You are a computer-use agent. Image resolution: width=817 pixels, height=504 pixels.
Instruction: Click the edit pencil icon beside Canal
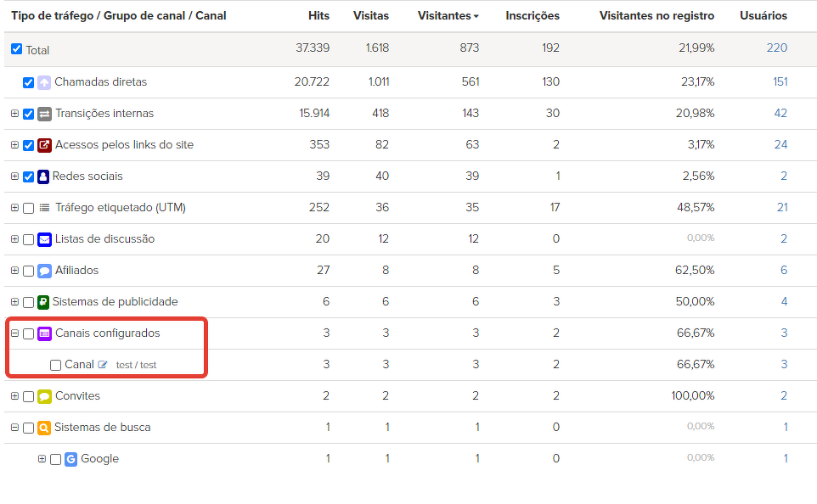click(103, 365)
